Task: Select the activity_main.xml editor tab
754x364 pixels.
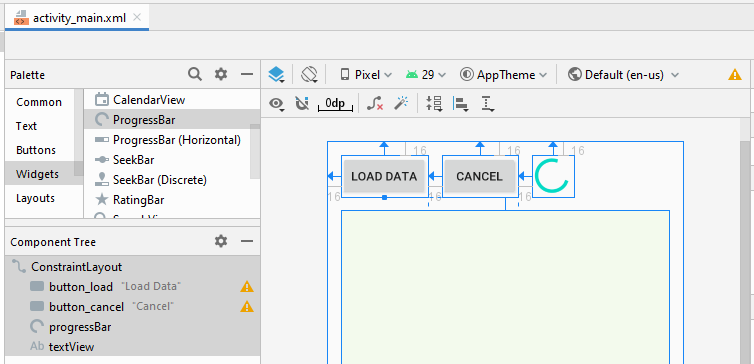Action: (x=76, y=18)
